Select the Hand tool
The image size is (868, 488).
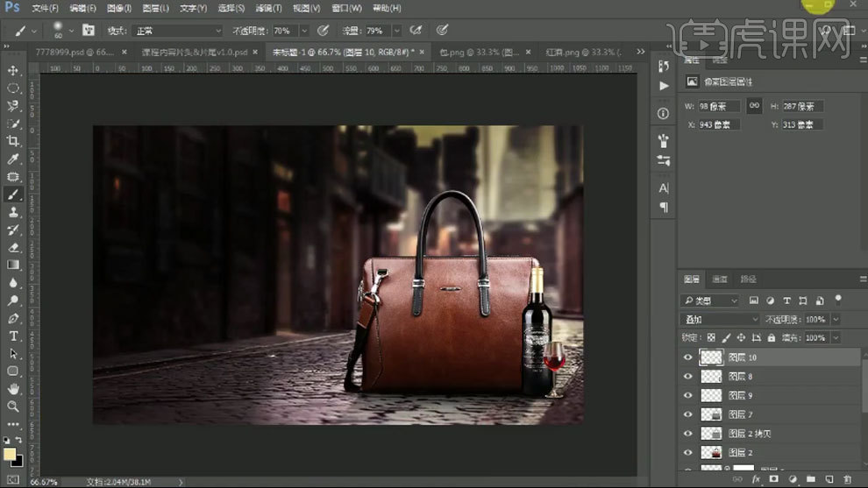[x=13, y=389]
